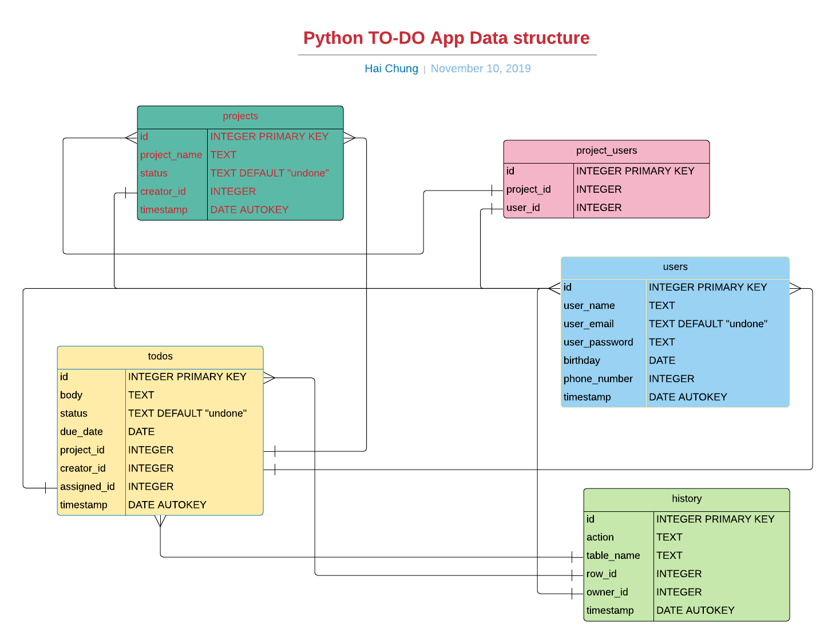
Task: Select the project_users table header
Action: click(x=606, y=150)
